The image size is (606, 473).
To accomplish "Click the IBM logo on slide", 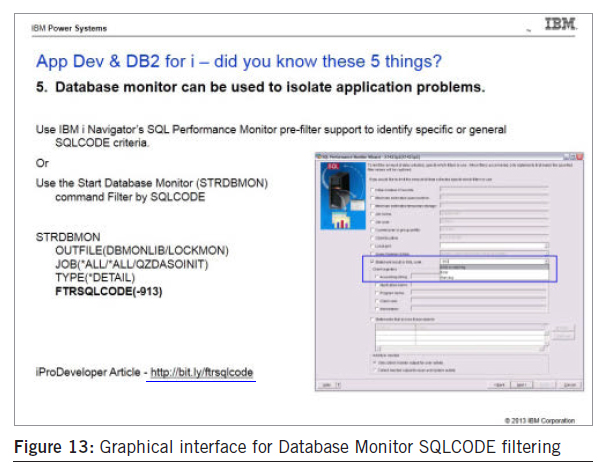I will point(560,24).
